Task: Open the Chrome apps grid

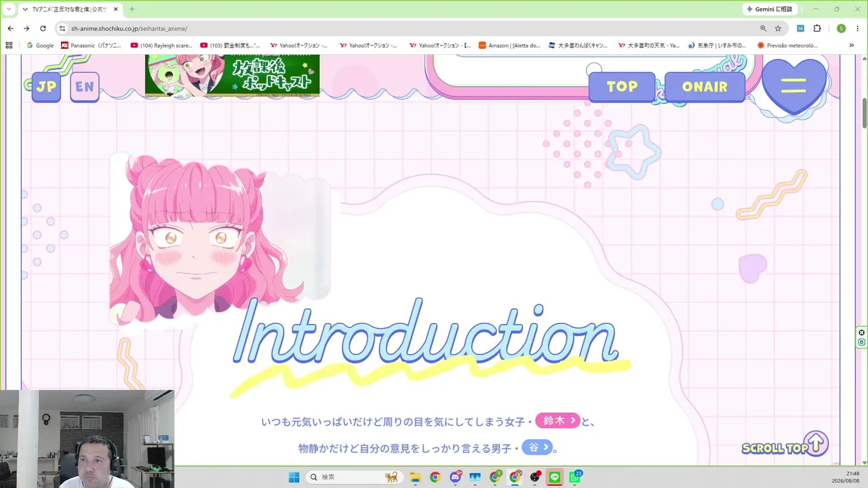Action: point(9,45)
